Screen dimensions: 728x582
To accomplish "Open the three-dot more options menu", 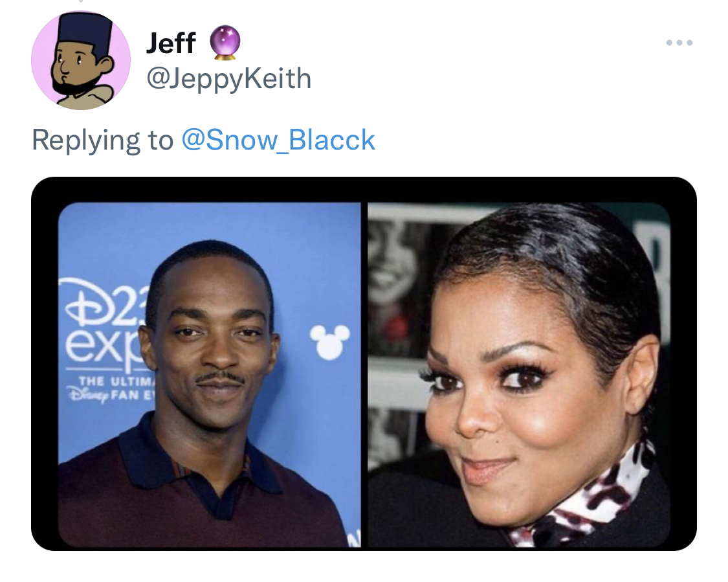I will click(679, 43).
